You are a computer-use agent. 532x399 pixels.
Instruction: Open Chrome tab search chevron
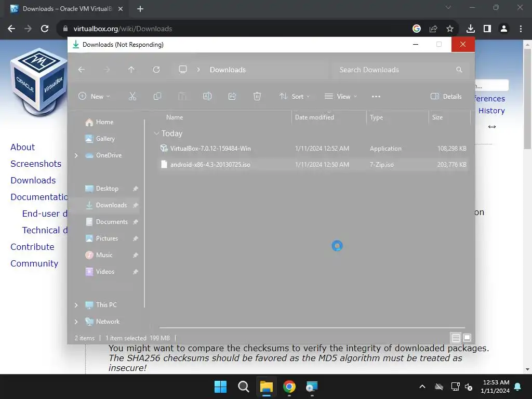(x=448, y=7)
